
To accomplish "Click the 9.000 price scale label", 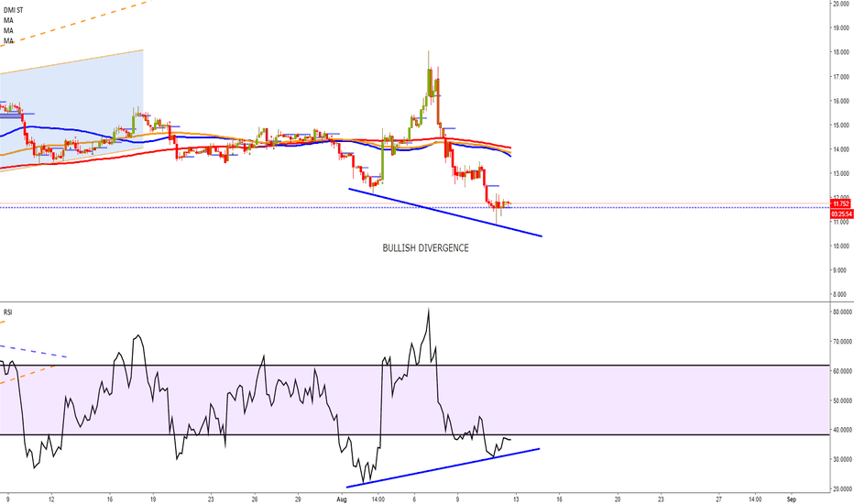I will point(842,270).
